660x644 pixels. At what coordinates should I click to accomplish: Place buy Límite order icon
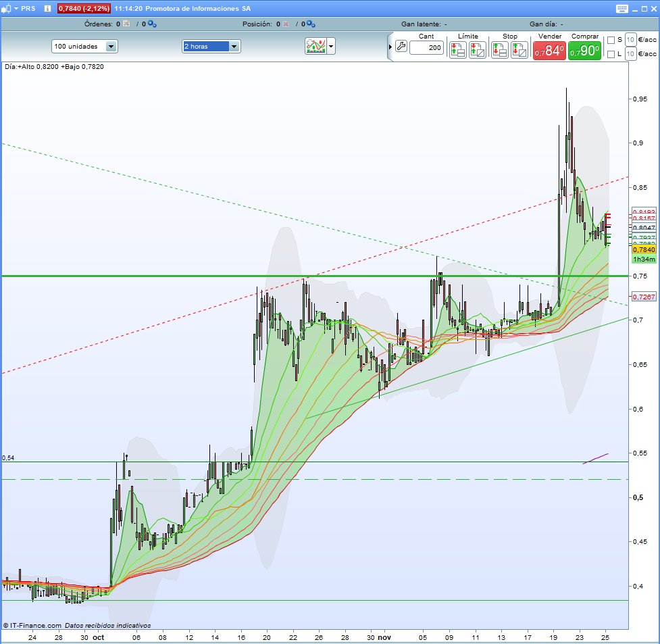(x=457, y=50)
